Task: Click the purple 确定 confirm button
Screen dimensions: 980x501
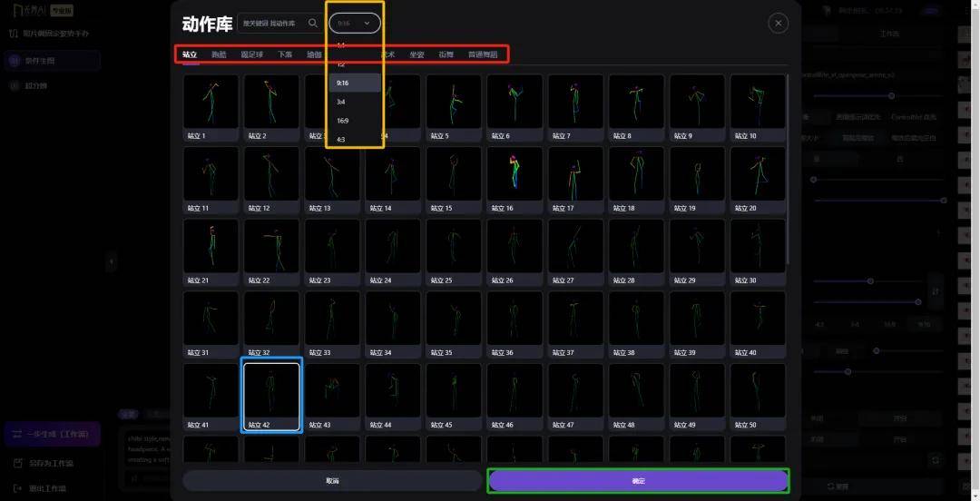Action: point(638,480)
